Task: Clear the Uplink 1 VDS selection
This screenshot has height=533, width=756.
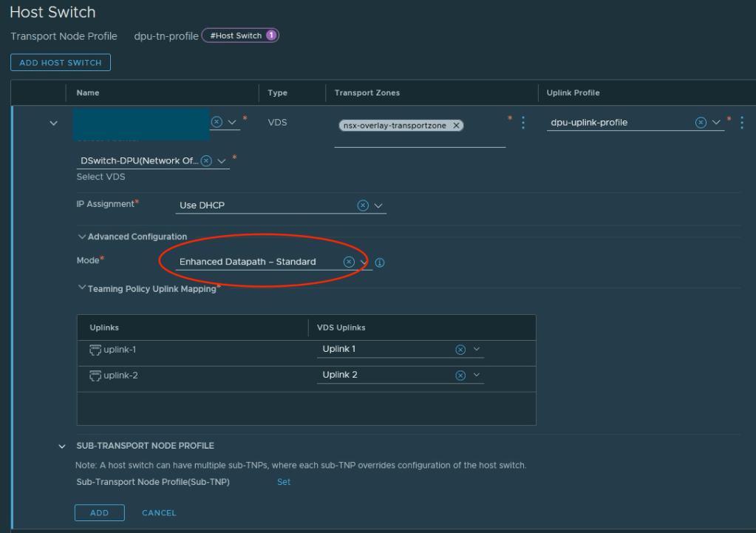Action: click(x=460, y=350)
